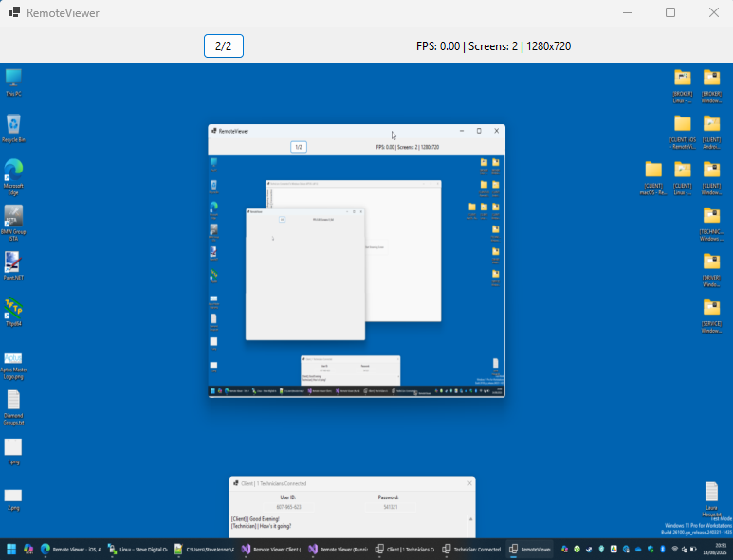This screenshot has width=733, height=560.
Task: Open the Recycle Bin icon
Action: tap(13, 128)
